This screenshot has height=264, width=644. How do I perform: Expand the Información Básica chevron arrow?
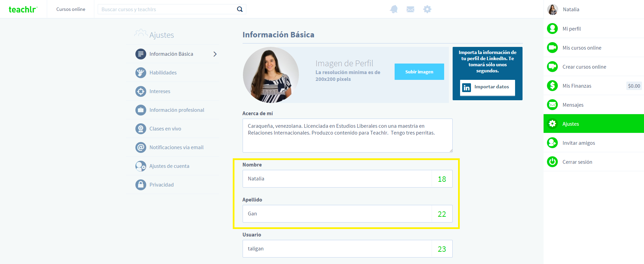tap(215, 54)
